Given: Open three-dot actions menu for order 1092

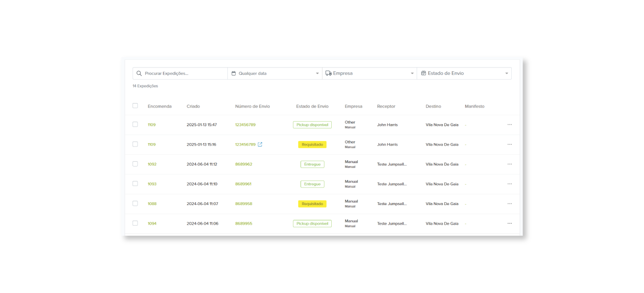Looking at the screenshot, I should (509, 164).
